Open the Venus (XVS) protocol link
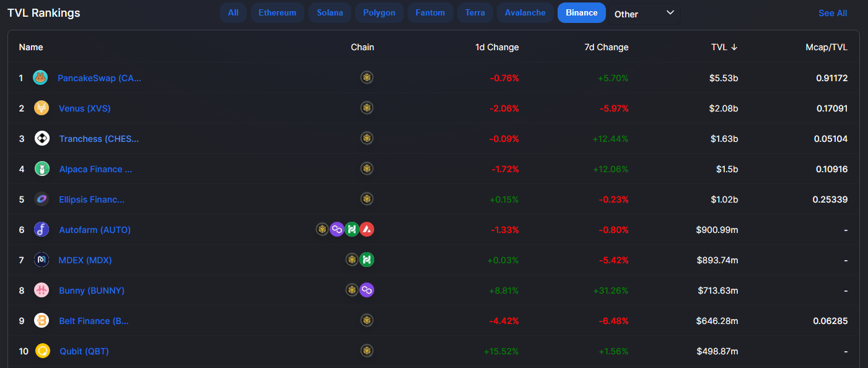This screenshot has width=868, height=368. pos(85,108)
